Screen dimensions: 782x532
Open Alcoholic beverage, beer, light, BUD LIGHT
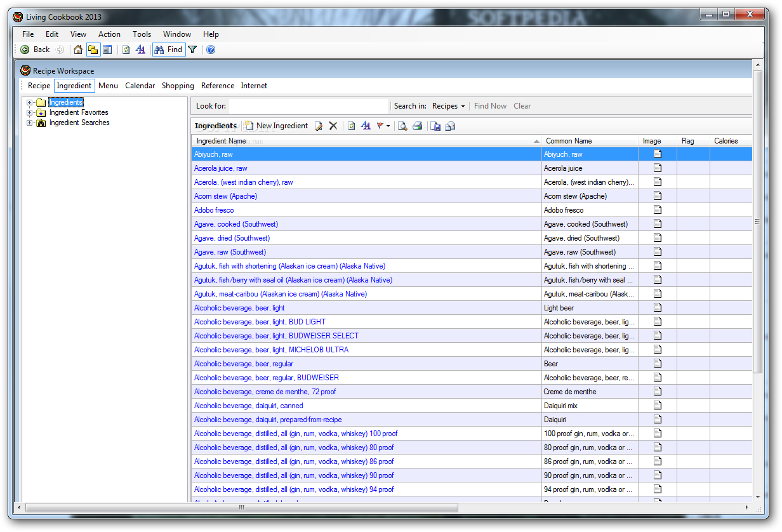click(x=260, y=322)
